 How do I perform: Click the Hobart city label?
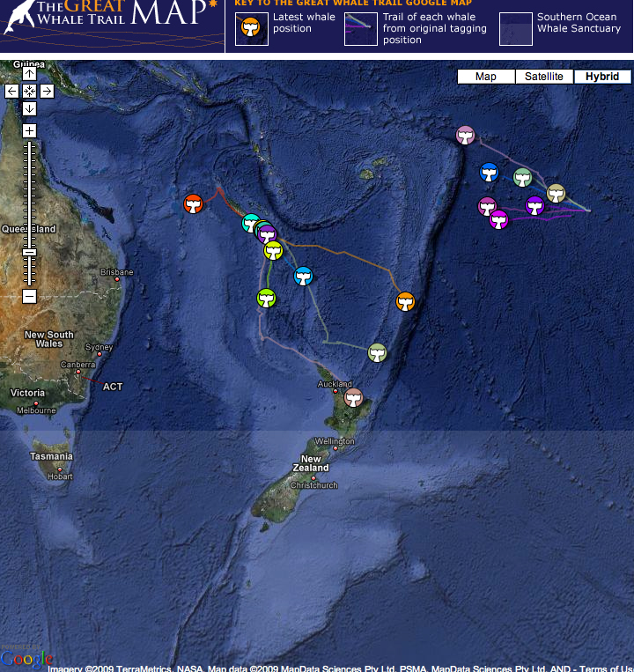tap(60, 476)
